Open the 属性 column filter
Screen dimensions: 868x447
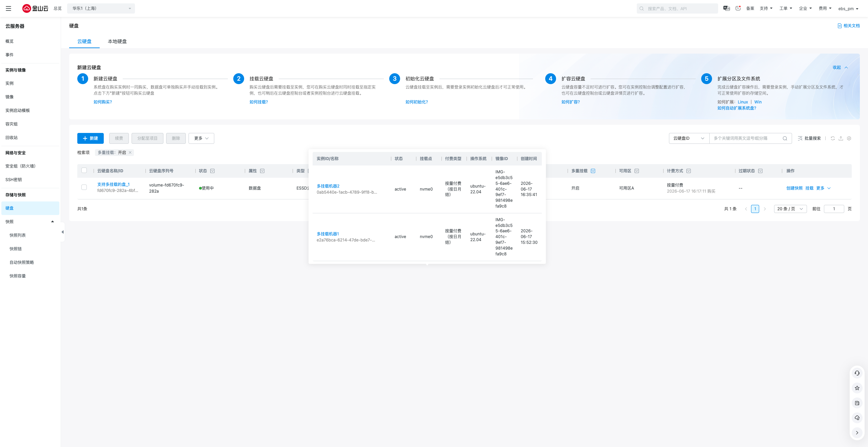(x=262, y=171)
